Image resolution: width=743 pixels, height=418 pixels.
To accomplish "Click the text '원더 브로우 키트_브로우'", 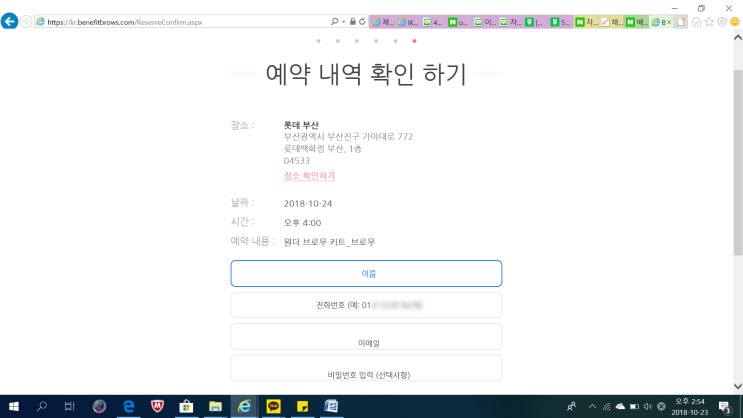I will pos(329,242).
